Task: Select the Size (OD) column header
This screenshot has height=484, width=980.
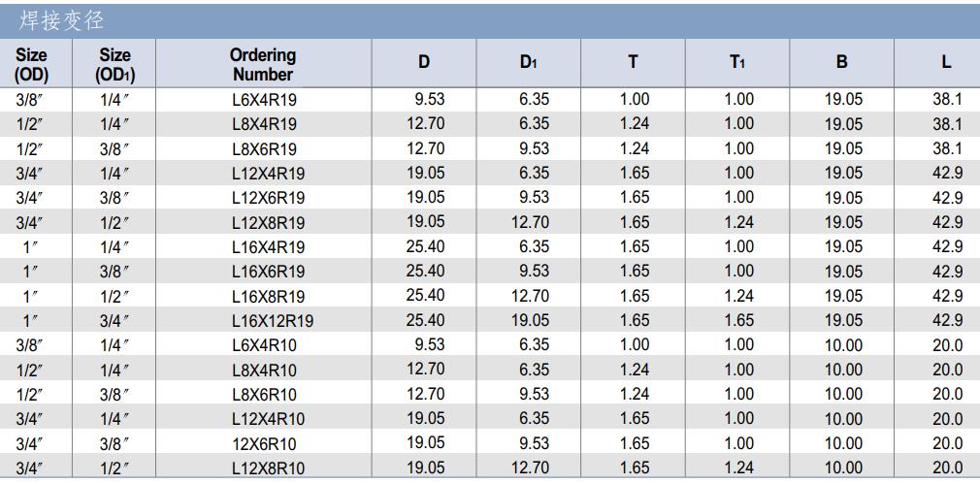Action: pos(31,65)
